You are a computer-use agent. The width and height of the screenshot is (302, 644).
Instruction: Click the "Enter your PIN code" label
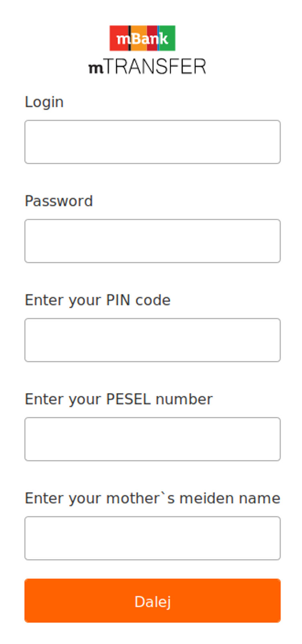(98, 300)
